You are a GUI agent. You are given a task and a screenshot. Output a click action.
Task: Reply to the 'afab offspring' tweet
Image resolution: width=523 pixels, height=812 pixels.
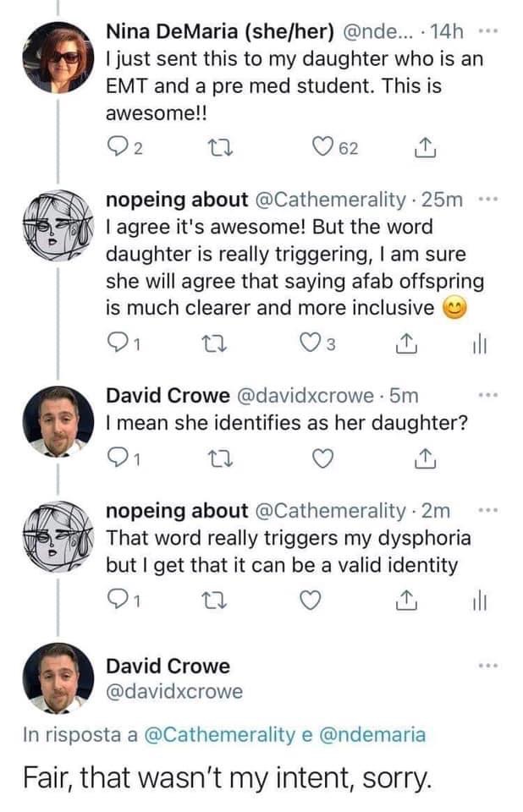(115, 343)
